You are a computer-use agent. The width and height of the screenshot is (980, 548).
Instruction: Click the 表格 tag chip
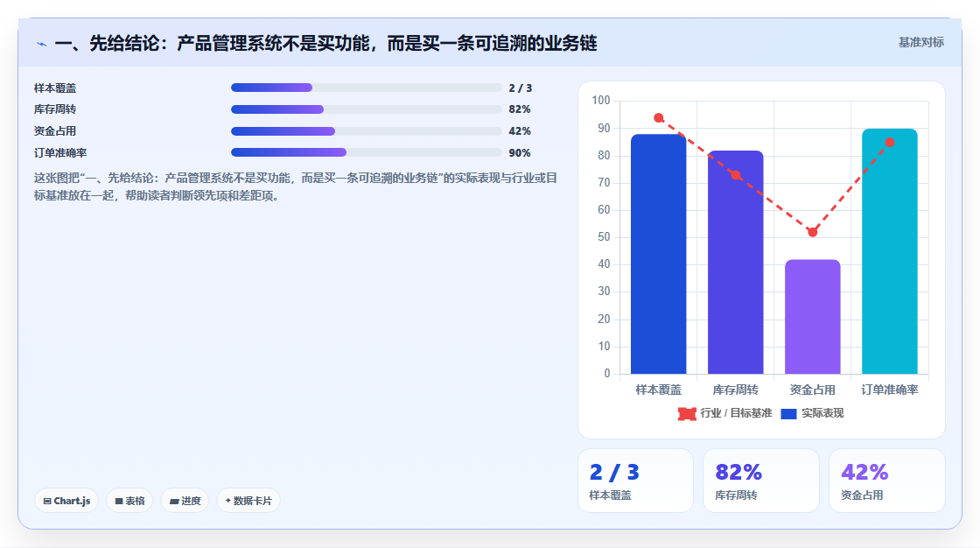click(x=129, y=501)
